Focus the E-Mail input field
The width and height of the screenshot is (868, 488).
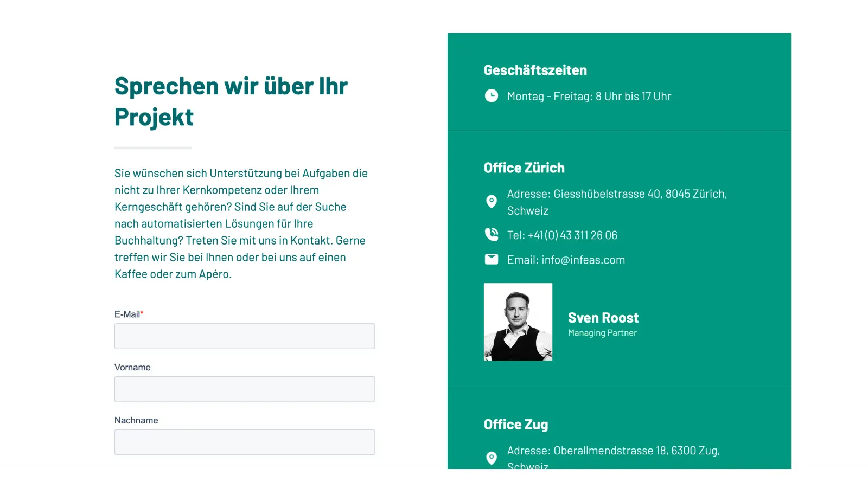(x=245, y=336)
